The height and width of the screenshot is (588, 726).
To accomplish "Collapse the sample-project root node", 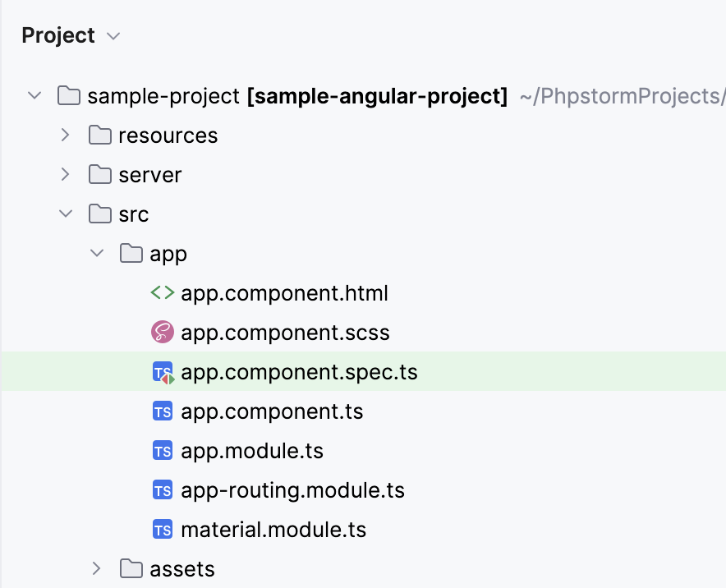I will coord(34,96).
